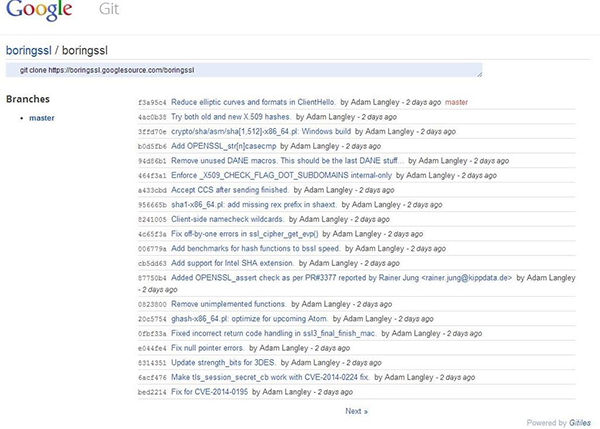600x429 pixels.
Task: Open the Gitiles link in footer
Action: 580,423
